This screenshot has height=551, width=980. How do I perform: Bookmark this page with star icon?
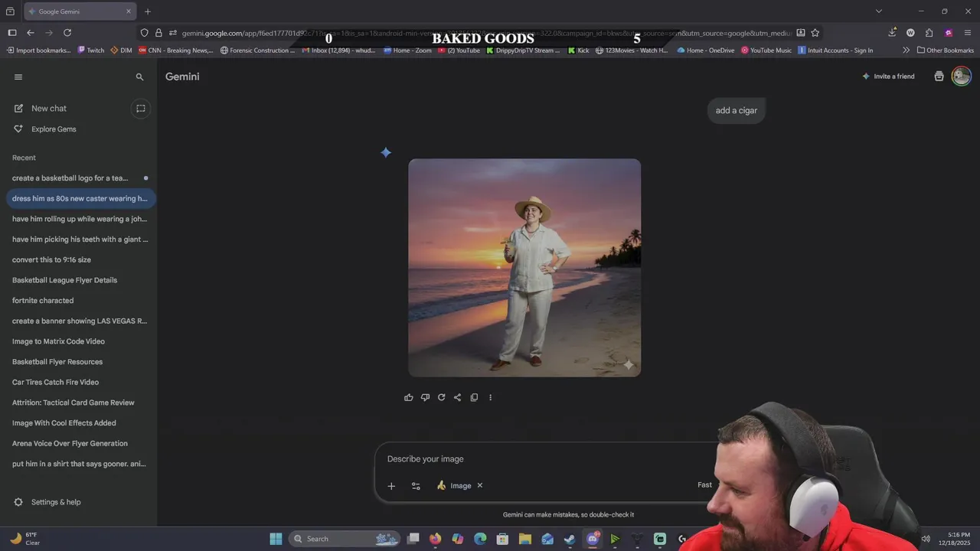pos(815,33)
